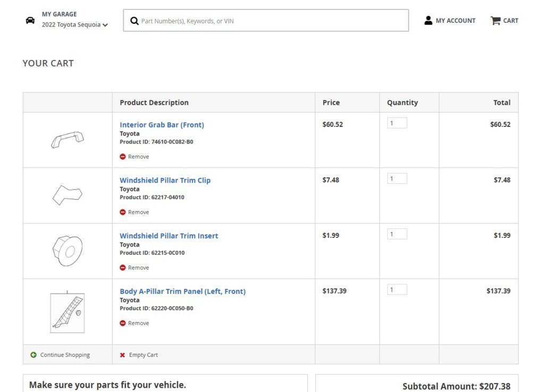The image size is (544, 392).
Task: Select quantity field for Pillar Trim Insert
Action: 397,234
